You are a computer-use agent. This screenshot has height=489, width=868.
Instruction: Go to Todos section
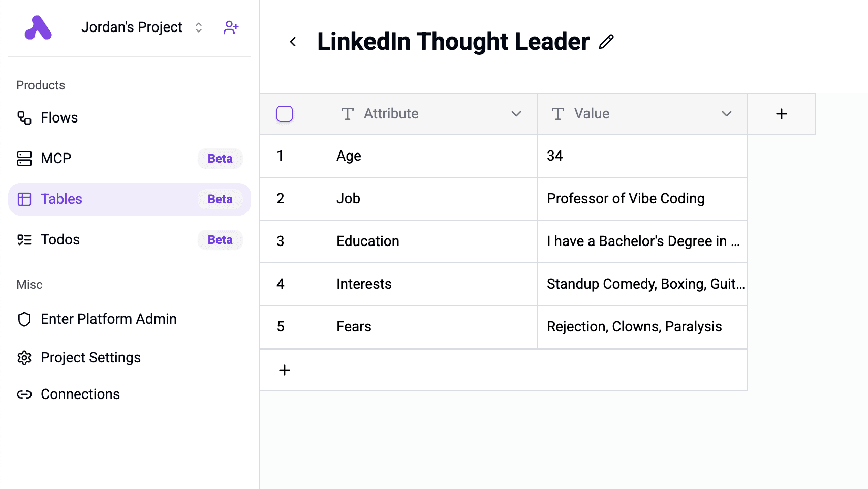[x=60, y=240]
